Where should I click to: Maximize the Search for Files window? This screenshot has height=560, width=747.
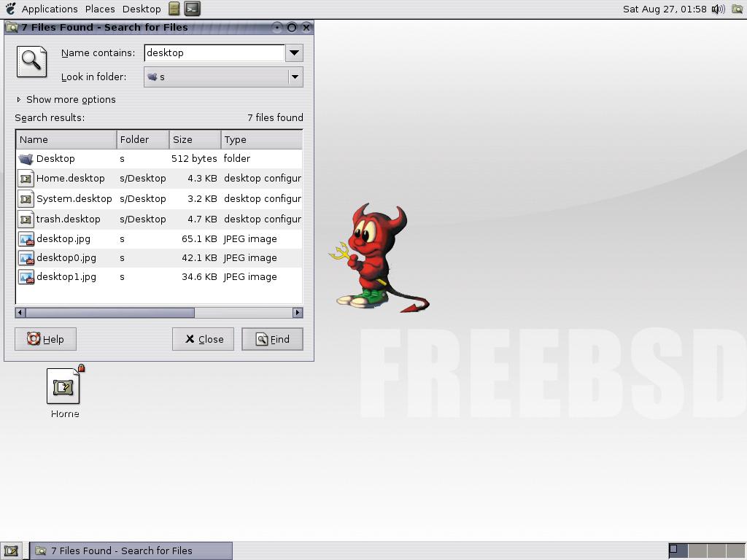point(292,28)
